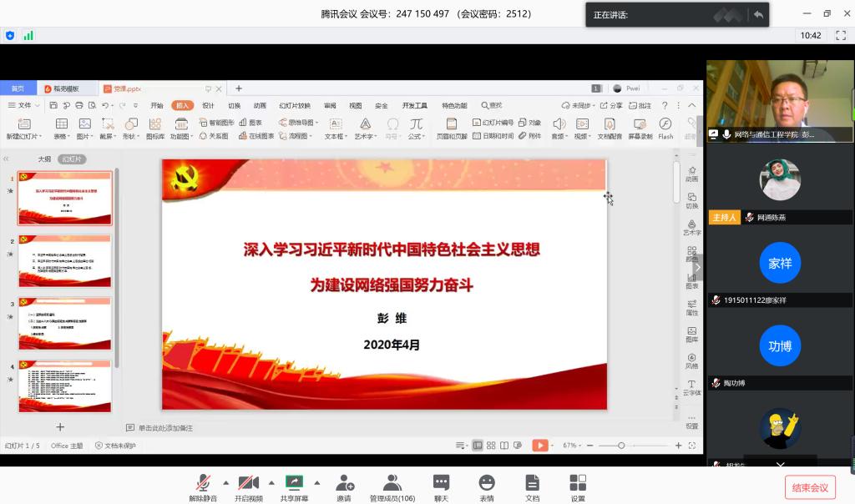Viewport: 855px width, 504px height.
Task: Toggle normal view in the status bar
Action: click(478, 445)
